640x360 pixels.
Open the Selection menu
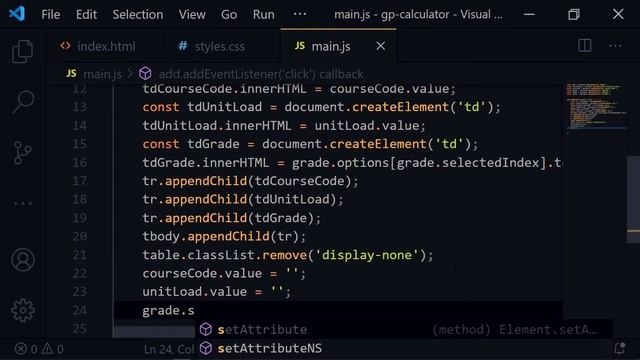click(x=138, y=15)
